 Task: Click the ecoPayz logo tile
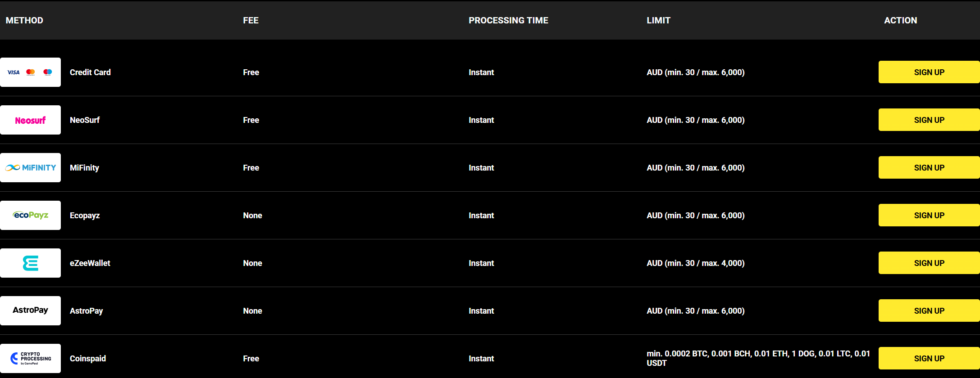30,215
